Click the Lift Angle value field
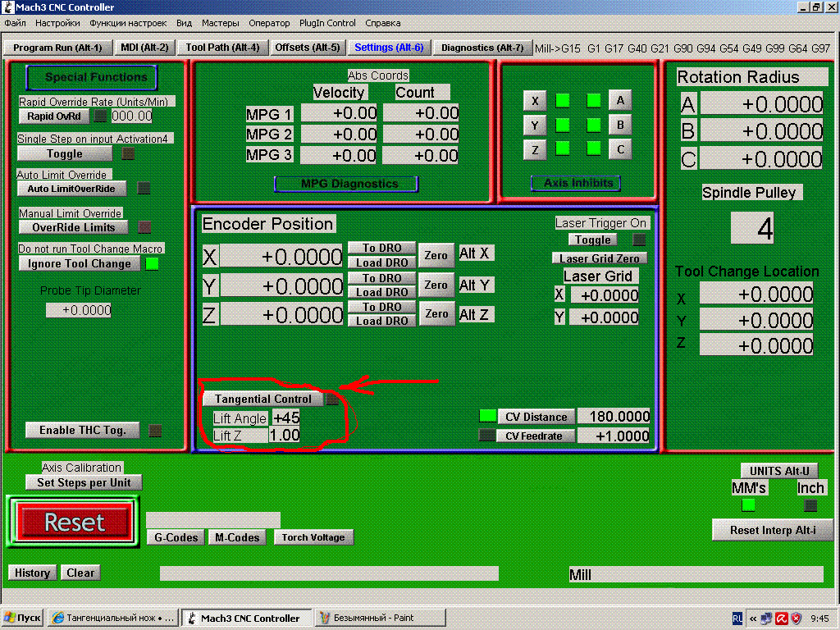 tap(286, 418)
